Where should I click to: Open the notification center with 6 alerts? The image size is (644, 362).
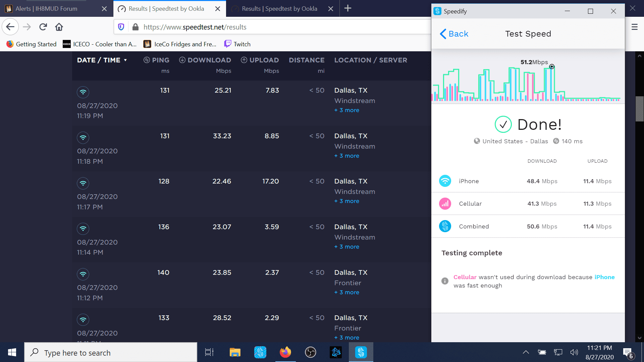coord(628,353)
